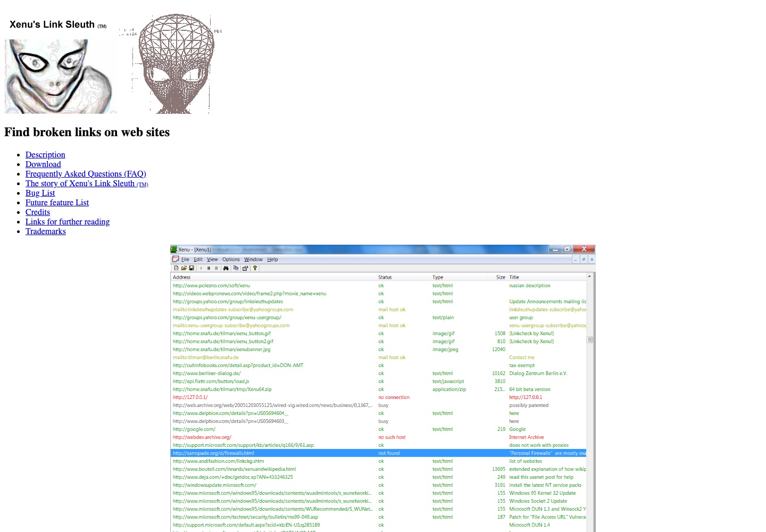Select the red http://127.0.0.1/ row
This screenshot has width=766, height=532.
(378, 397)
